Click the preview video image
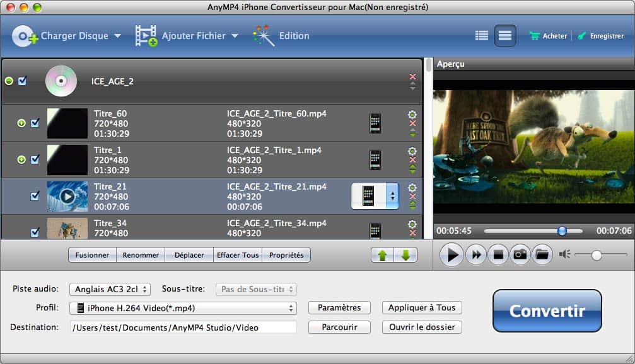 (x=533, y=147)
